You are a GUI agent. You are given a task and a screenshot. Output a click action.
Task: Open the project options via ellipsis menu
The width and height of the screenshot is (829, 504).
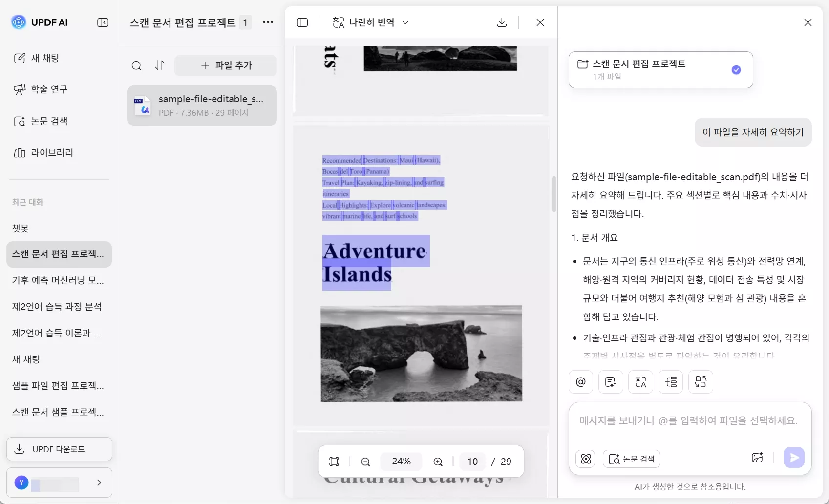coord(268,22)
